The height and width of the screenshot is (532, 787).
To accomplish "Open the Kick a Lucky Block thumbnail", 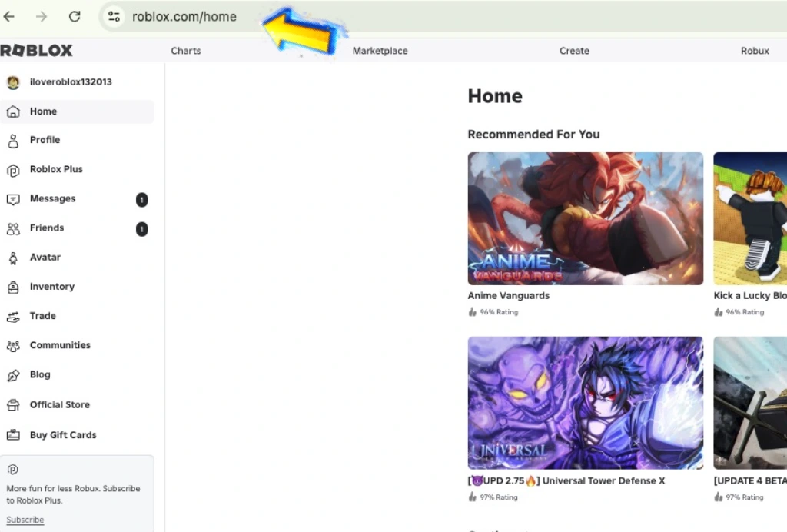I will (750, 219).
